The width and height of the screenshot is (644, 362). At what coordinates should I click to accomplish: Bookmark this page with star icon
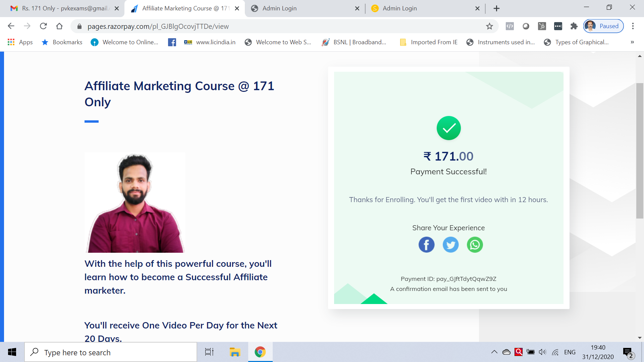[x=489, y=26]
